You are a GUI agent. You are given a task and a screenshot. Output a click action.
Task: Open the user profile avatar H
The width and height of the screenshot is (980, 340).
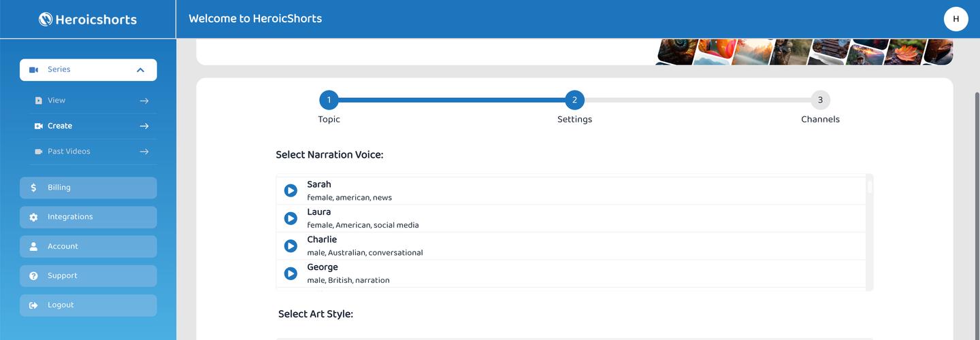pyautogui.click(x=955, y=19)
